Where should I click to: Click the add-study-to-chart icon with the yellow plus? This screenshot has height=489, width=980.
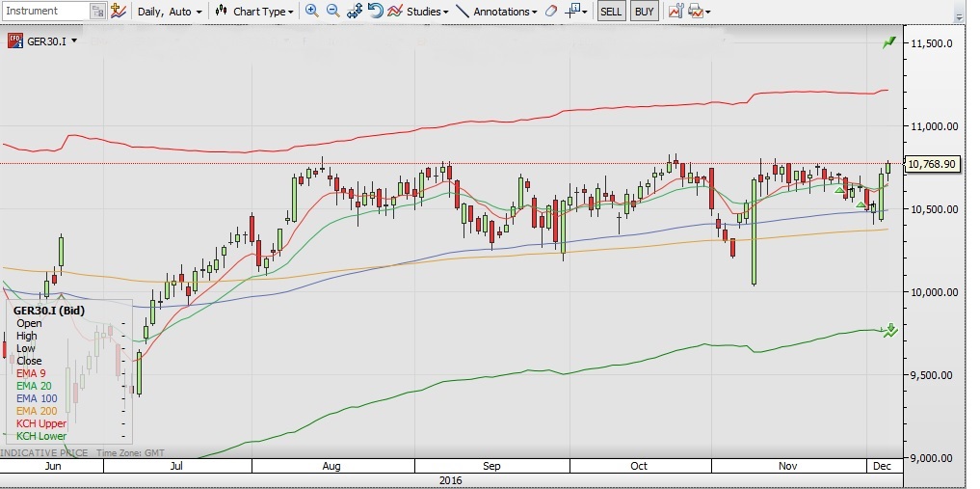(x=119, y=11)
